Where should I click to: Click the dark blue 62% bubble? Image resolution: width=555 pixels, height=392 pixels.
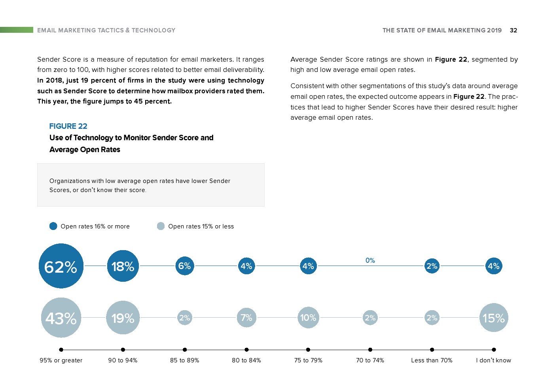pyautogui.click(x=61, y=266)
